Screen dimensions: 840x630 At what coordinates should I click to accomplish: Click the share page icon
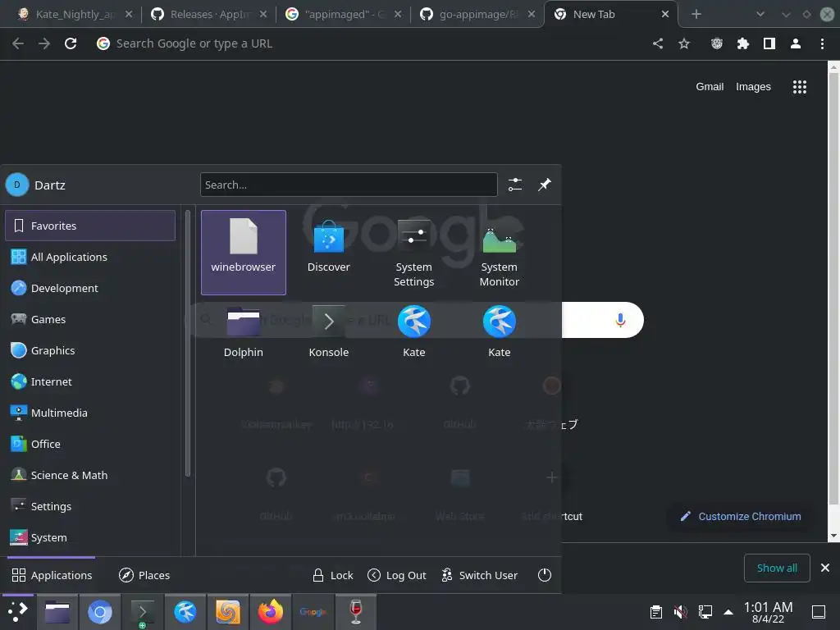click(x=658, y=43)
